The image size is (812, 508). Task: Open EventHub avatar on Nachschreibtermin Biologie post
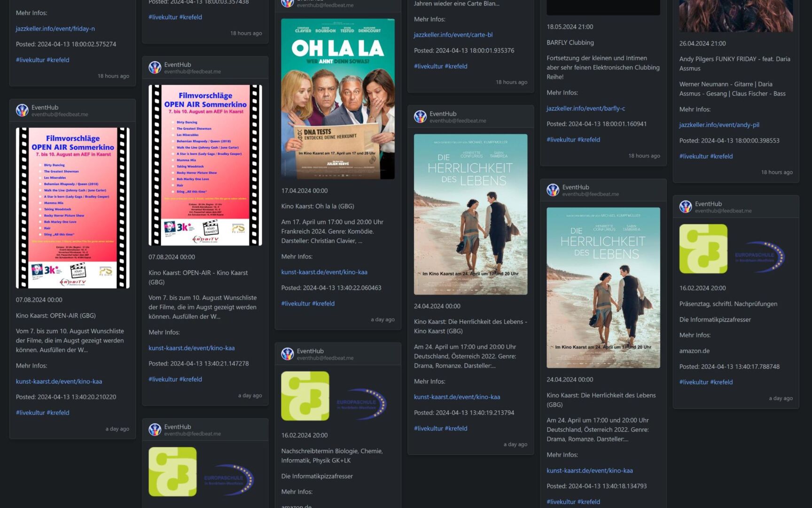pyautogui.click(x=288, y=354)
